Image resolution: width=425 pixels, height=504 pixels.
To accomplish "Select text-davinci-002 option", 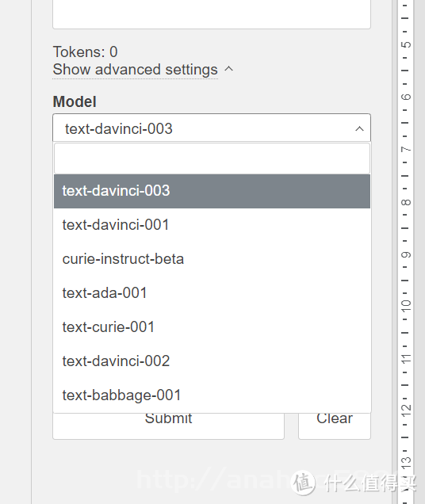I will tap(212, 361).
